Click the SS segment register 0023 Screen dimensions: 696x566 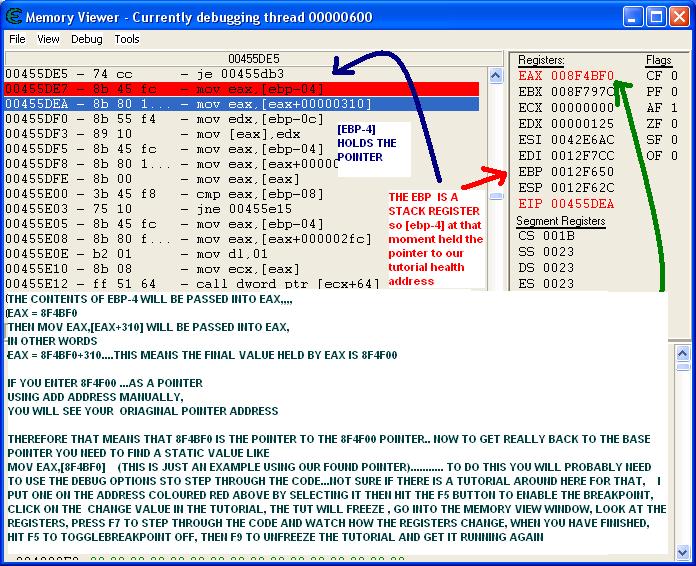[x=546, y=252]
